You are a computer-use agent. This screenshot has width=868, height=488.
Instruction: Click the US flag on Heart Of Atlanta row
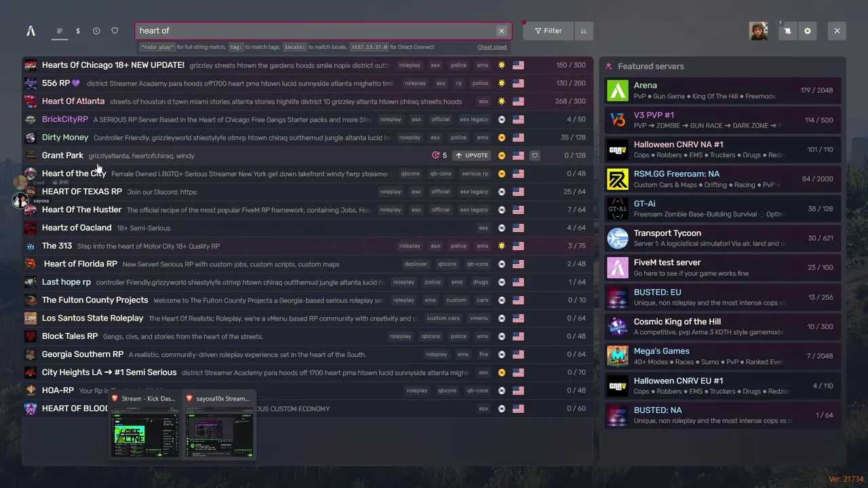tap(518, 101)
